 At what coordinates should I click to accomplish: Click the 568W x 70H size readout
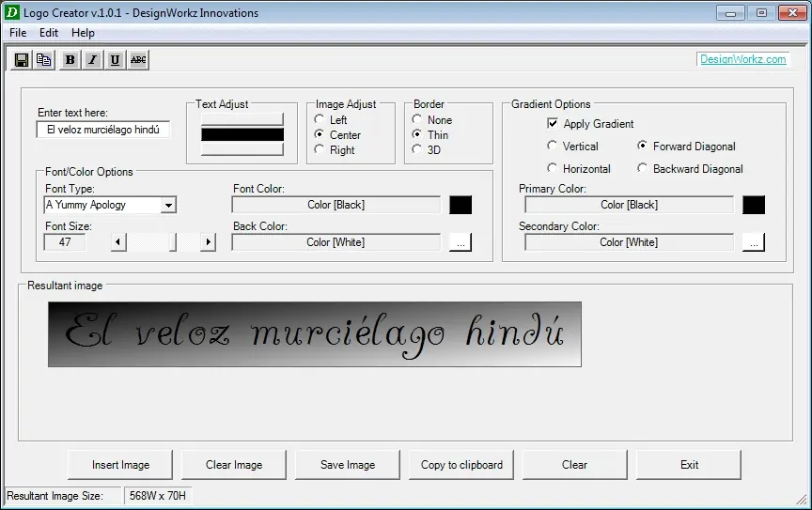click(x=158, y=496)
